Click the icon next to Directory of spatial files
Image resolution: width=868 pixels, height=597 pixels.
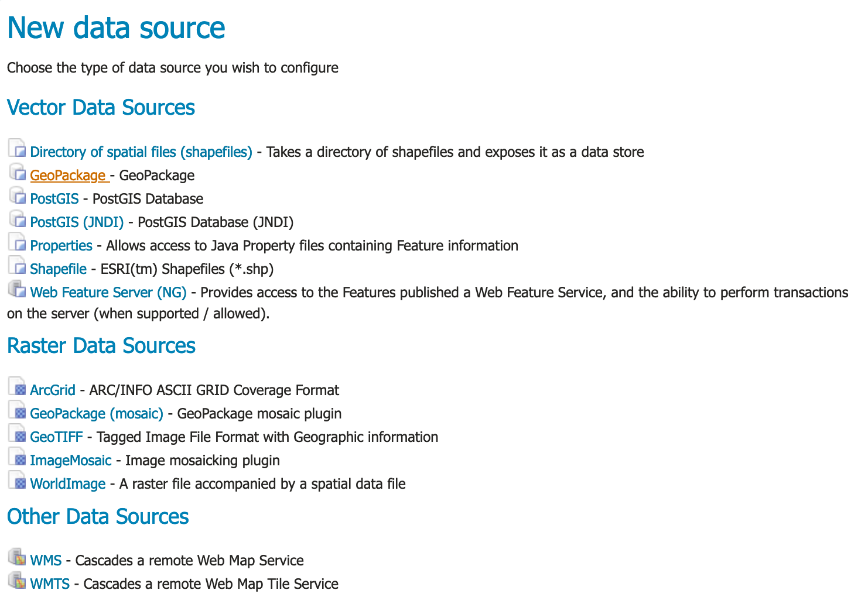tap(18, 149)
